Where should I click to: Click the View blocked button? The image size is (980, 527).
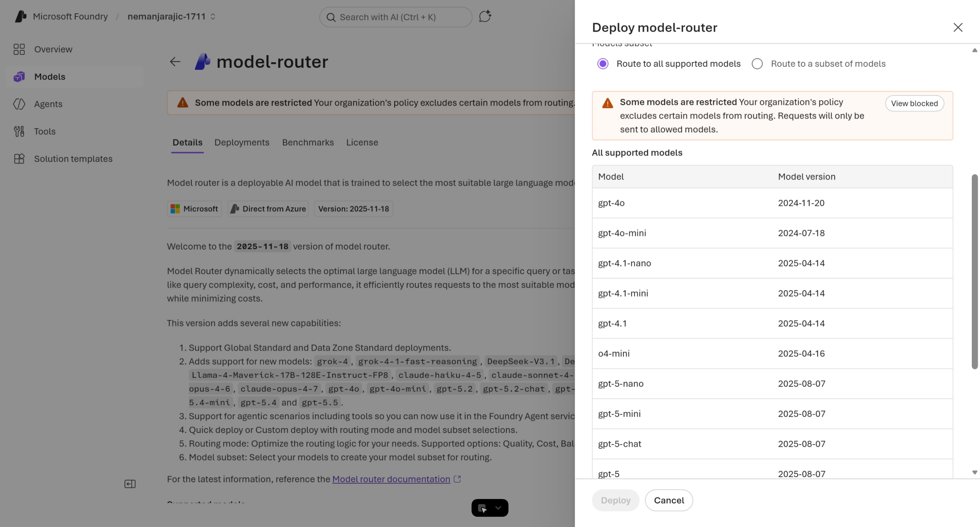click(915, 103)
